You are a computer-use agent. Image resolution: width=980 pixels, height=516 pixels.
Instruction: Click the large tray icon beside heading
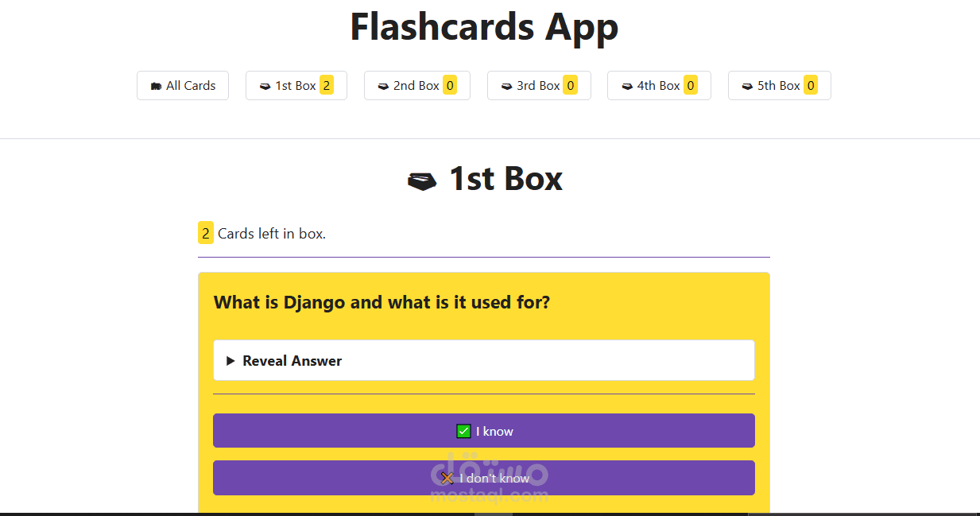pos(422,181)
